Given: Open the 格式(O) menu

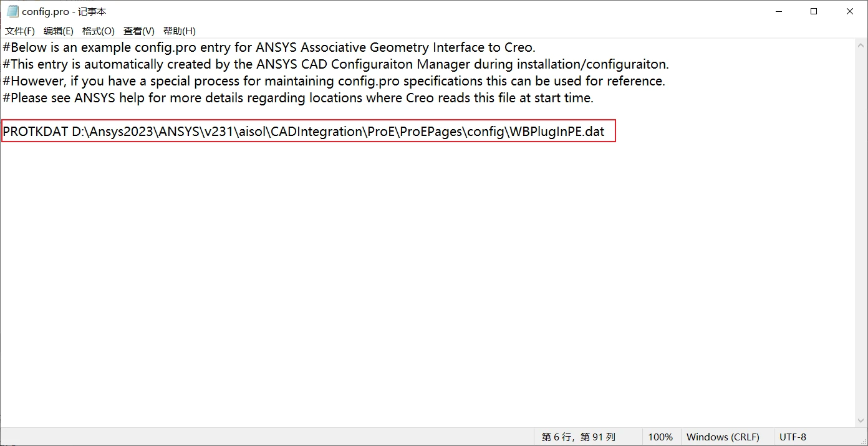Looking at the screenshot, I should click(99, 31).
